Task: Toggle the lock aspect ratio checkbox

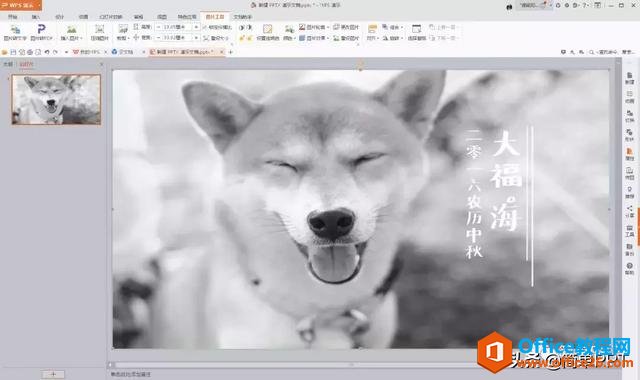Action: (205, 27)
